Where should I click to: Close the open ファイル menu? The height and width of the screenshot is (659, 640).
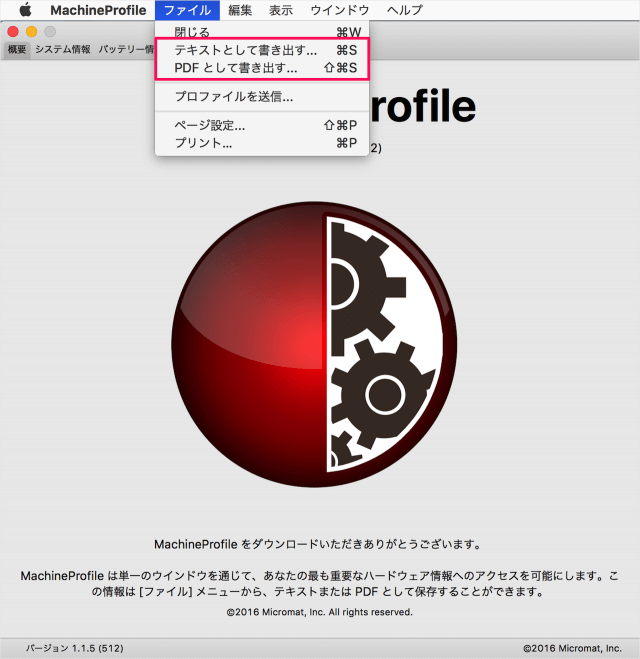coord(187,10)
